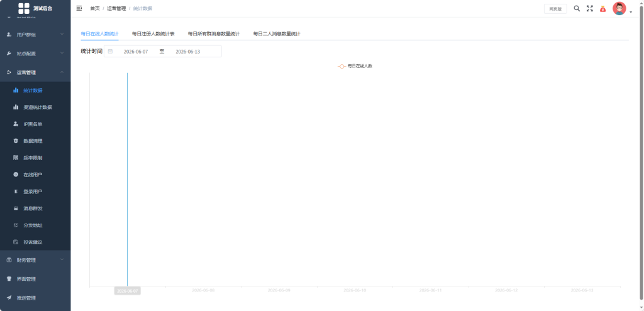Open 分发地址 via its copy icon
Image resolution: width=644 pixels, height=311 pixels.
(x=16, y=225)
